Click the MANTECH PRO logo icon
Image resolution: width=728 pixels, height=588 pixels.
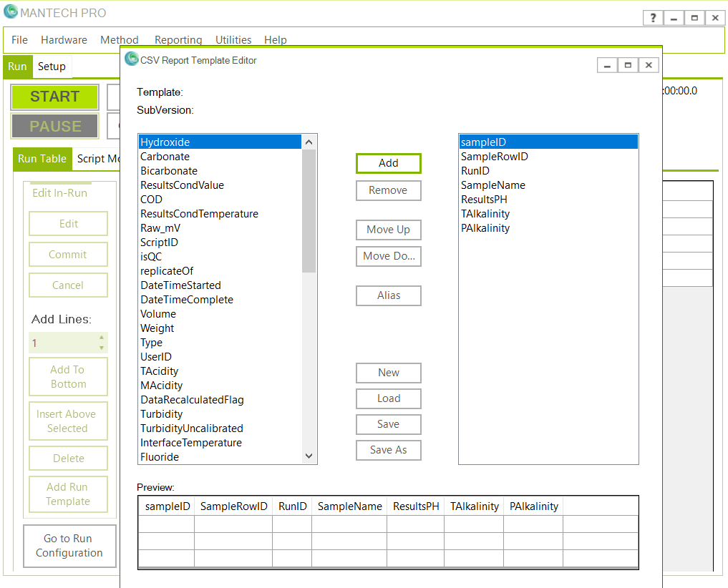click(11, 11)
